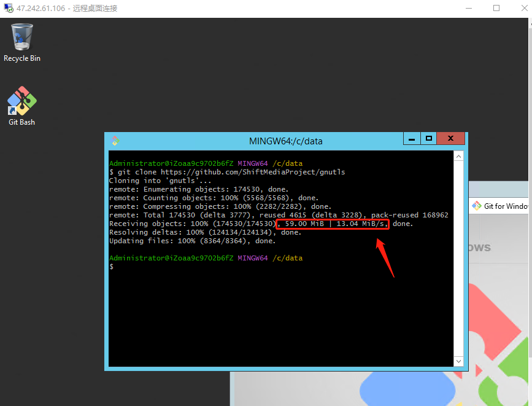Minimize the Remote Desktop connection window
The width and height of the screenshot is (532, 406).
468,9
